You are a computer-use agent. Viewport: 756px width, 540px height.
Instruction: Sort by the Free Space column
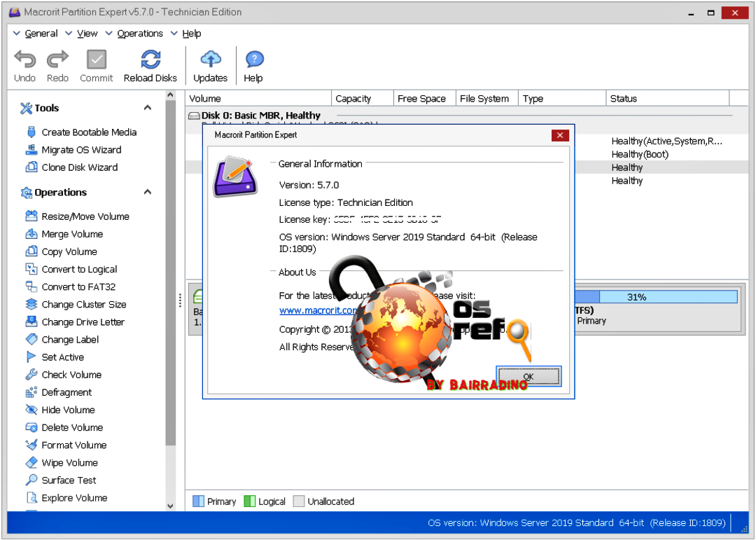click(x=426, y=99)
